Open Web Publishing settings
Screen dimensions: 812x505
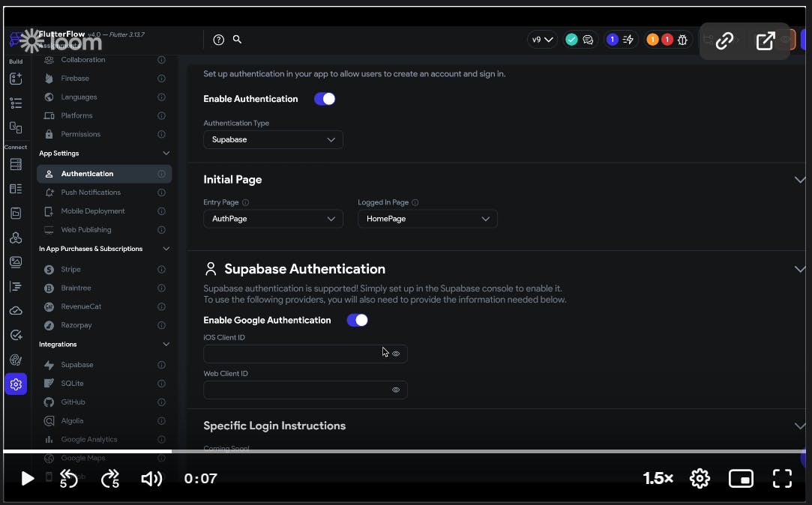click(104, 230)
